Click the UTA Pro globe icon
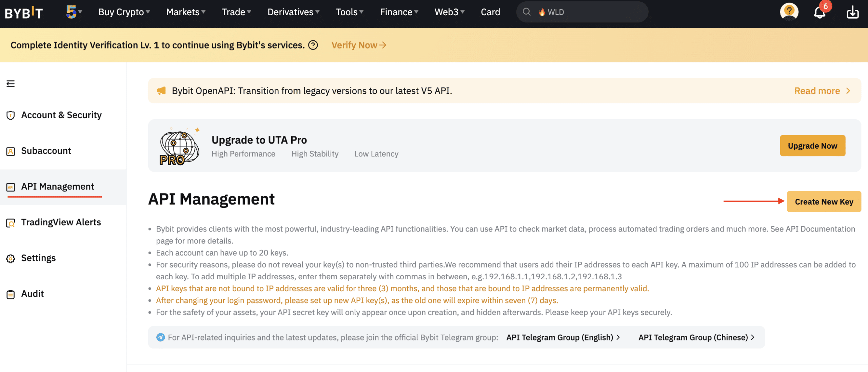The width and height of the screenshot is (868, 372). [x=179, y=146]
